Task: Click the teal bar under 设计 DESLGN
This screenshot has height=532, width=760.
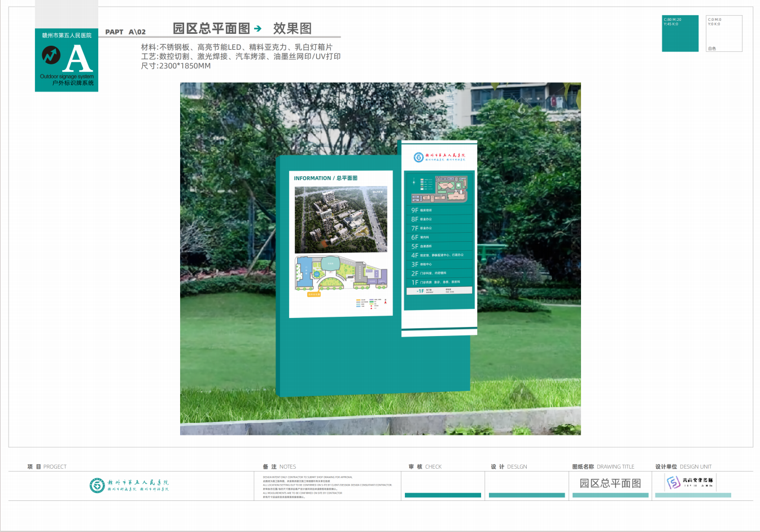Action: 527,495
